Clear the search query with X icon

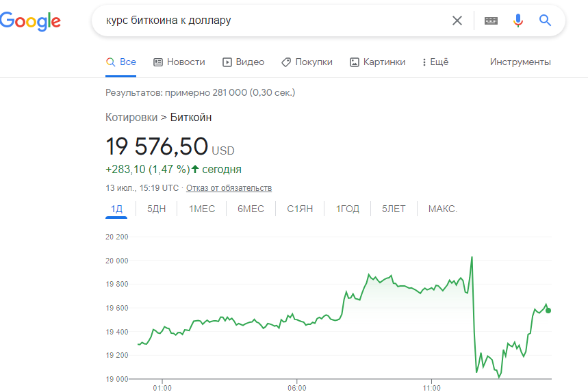457,21
